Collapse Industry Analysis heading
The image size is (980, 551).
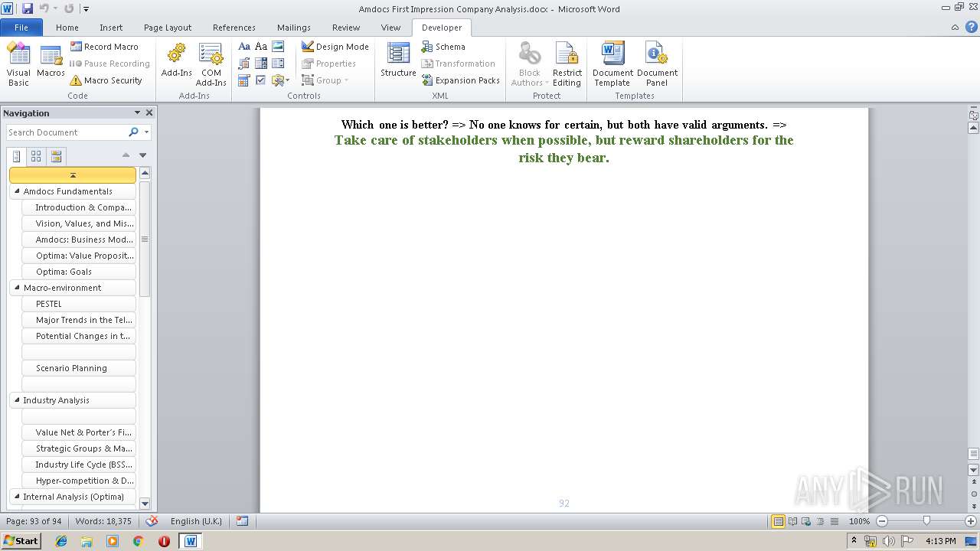(17, 399)
